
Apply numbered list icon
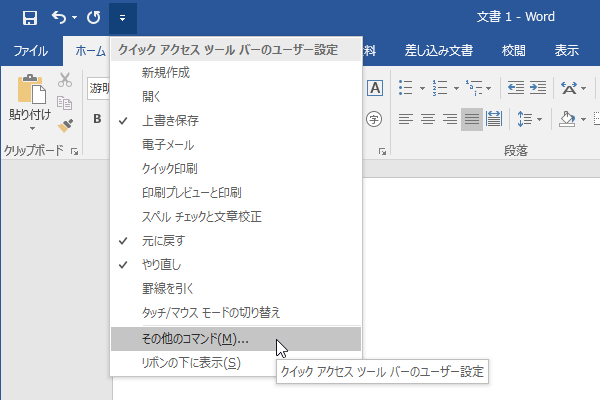point(440,88)
